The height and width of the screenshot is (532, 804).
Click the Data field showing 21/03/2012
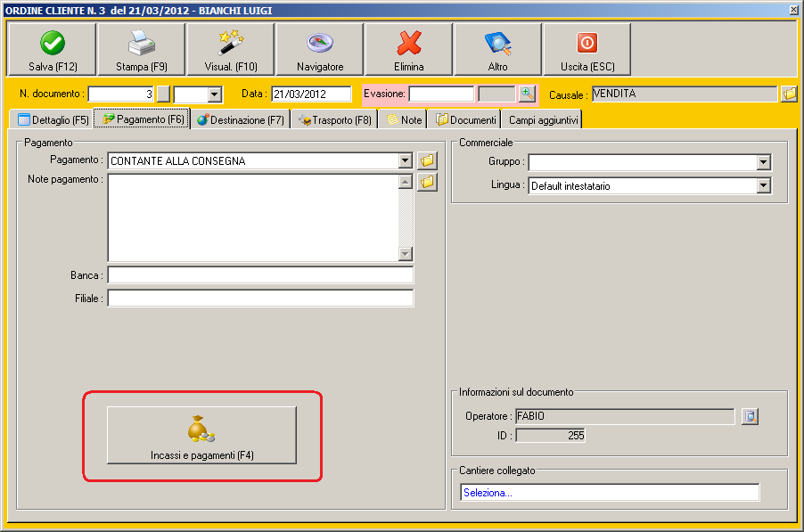(x=311, y=94)
